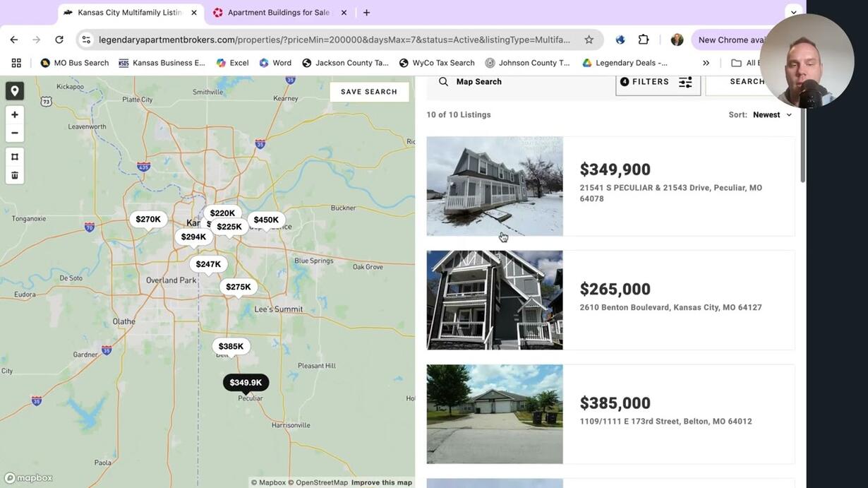Open site information icon in address bar

(86, 40)
